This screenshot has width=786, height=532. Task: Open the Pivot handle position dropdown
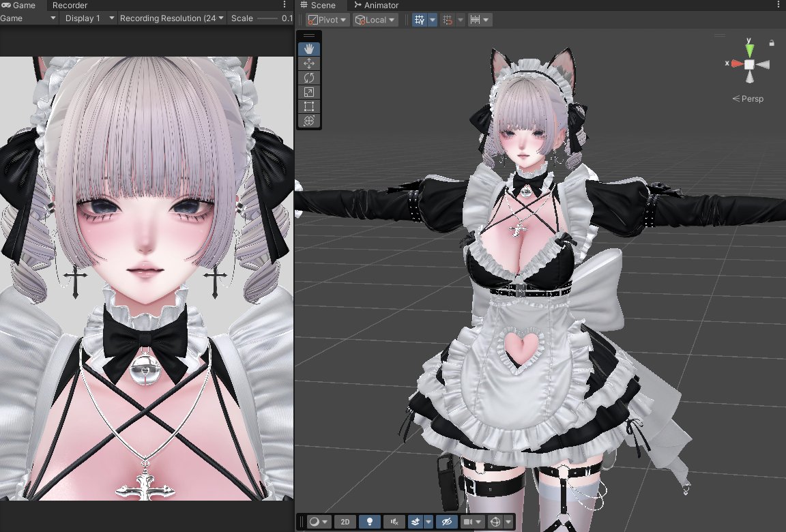[x=327, y=20]
